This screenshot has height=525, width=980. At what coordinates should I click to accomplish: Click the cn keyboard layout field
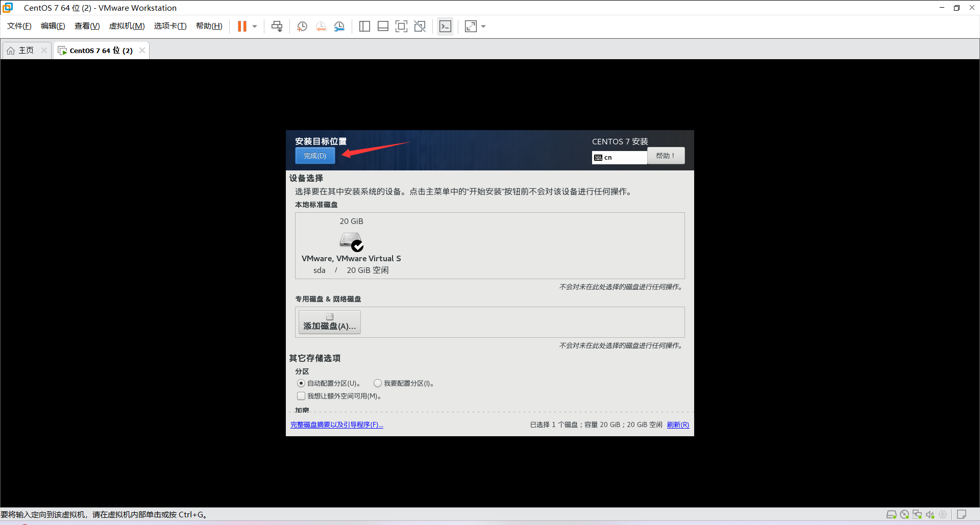point(620,157)
